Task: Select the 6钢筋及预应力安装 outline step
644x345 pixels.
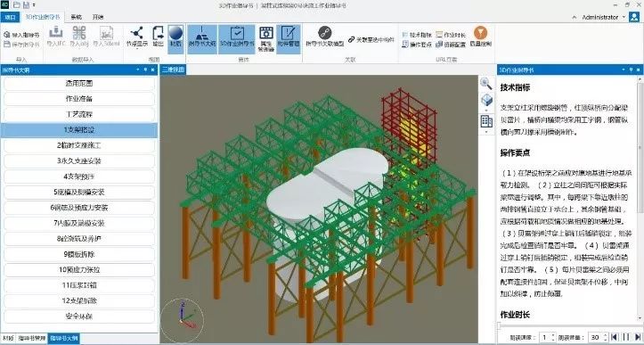Action: [x=79, y=208]
